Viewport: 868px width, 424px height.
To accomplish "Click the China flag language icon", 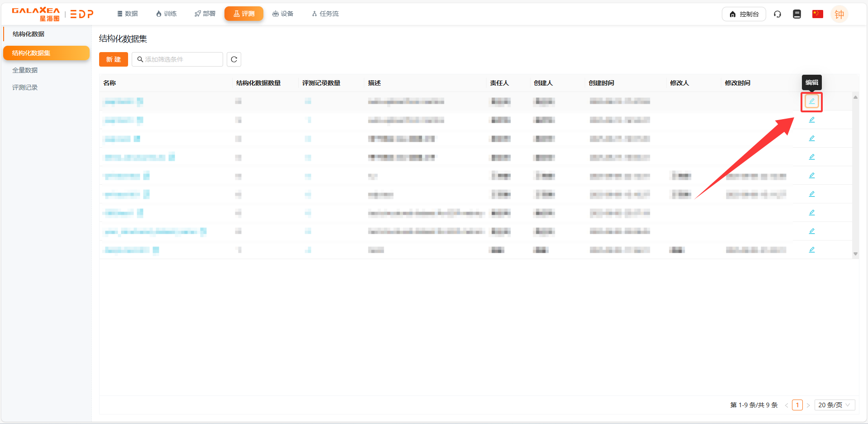I will point(817,14).
